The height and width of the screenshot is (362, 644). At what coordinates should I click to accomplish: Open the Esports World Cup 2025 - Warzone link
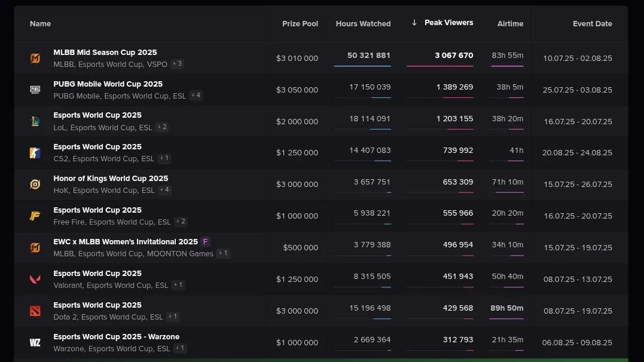pyautogui.click(x=116, y=337)
